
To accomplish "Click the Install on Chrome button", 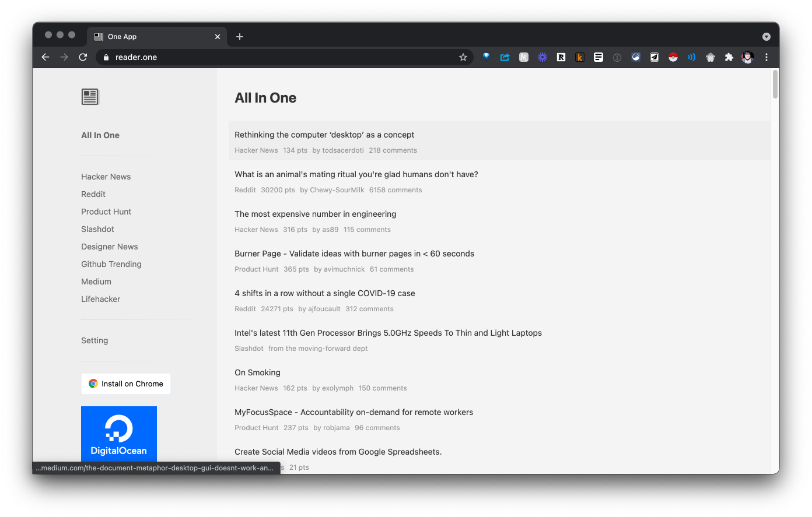I will 126,384.
